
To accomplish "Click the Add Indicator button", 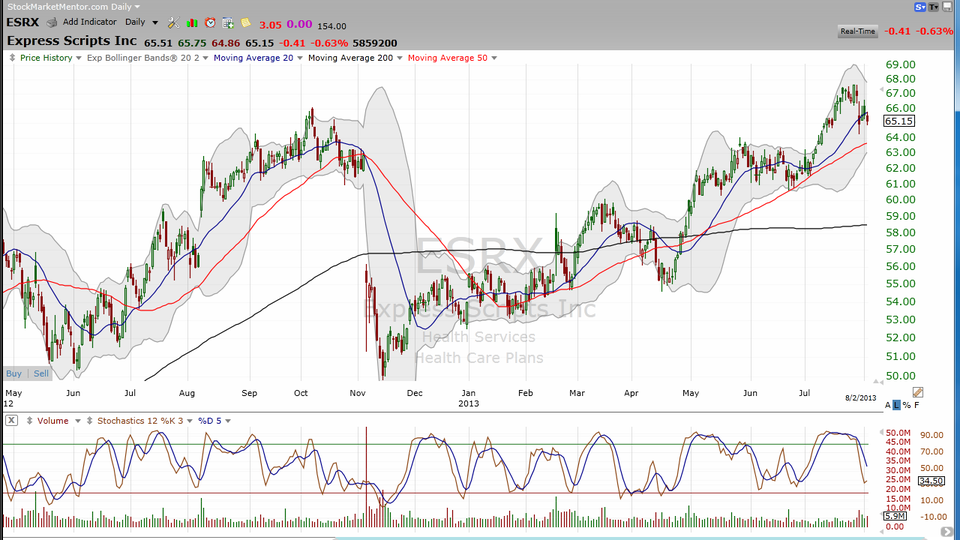I will [89, 22].
